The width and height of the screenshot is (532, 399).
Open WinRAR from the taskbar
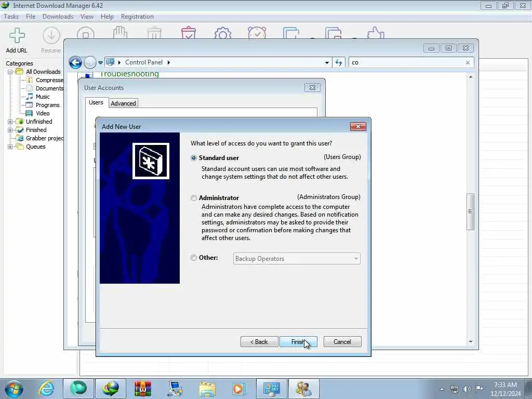click(143, 389)
